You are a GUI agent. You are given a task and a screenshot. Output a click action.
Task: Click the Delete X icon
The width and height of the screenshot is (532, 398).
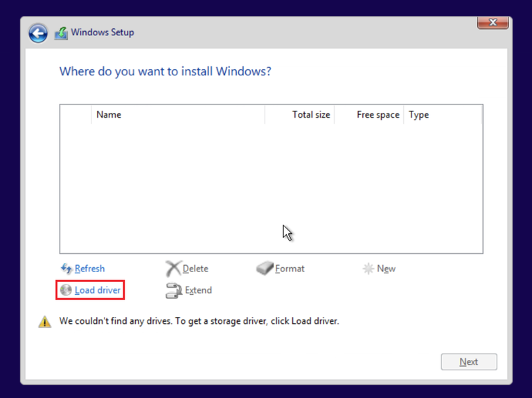tap(172, 269)
